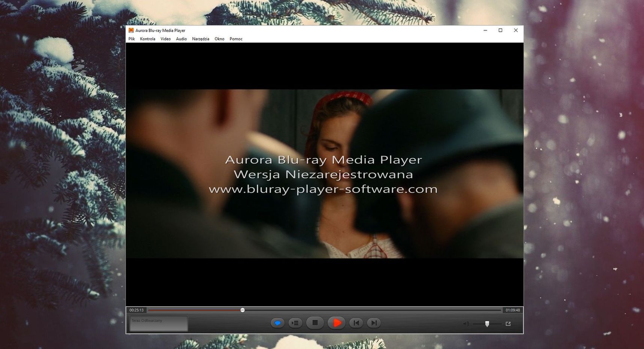The image size is (644, 349).
Task: Skip to the previous chapter
Action: 356,323
